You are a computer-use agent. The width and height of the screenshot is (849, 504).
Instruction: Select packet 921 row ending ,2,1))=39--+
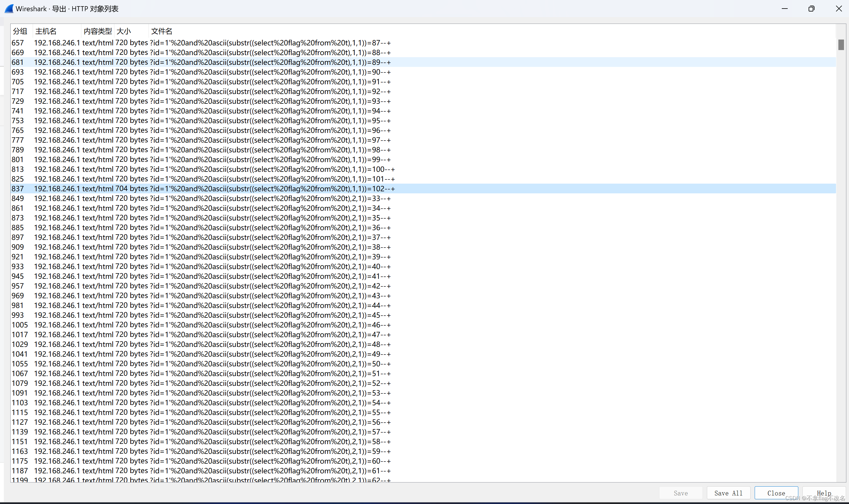click(423, 257)
